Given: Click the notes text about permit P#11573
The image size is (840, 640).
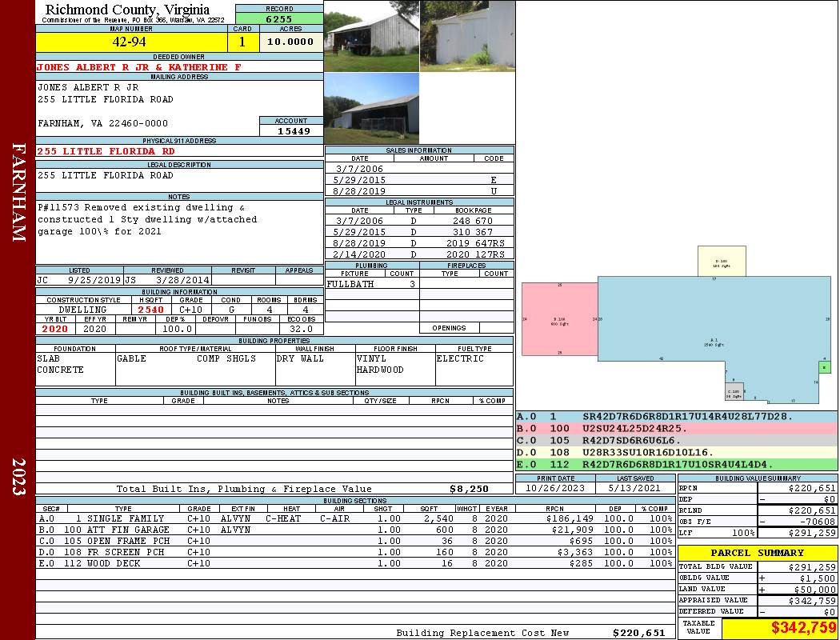Looking at the screenshot, I should (147, 219).
